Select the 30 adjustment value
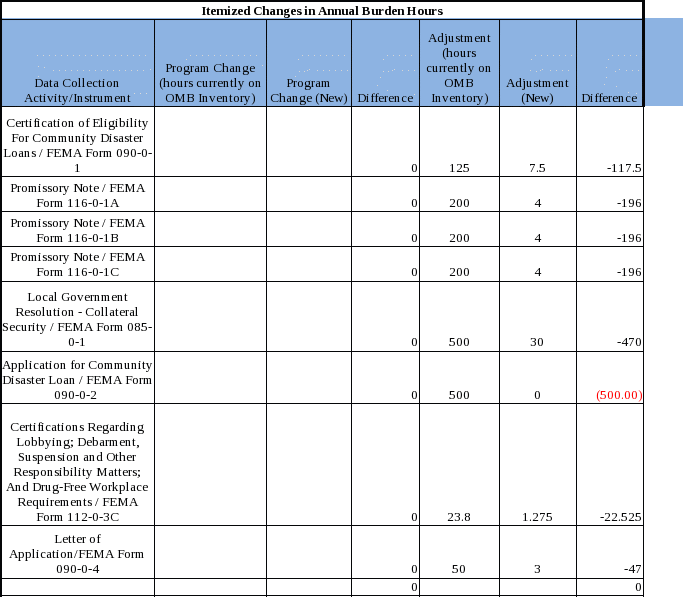683x597 pixels. click(537, 342)
